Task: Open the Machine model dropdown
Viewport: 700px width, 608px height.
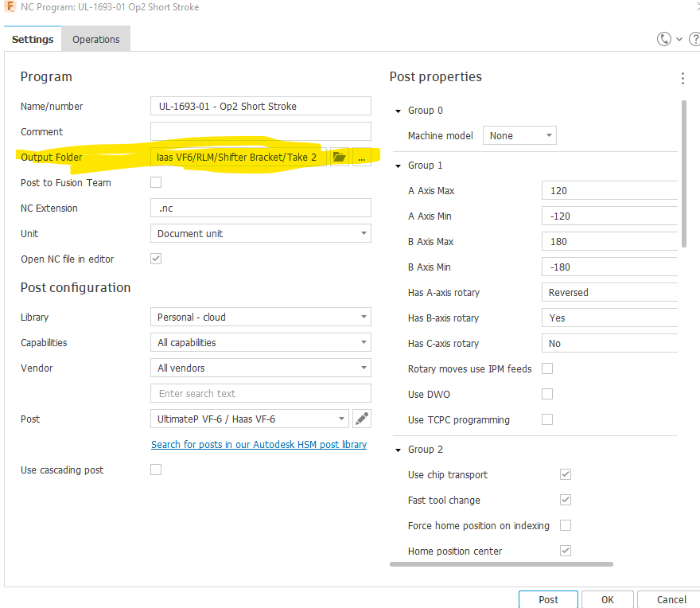Action: tap(519, 135)
